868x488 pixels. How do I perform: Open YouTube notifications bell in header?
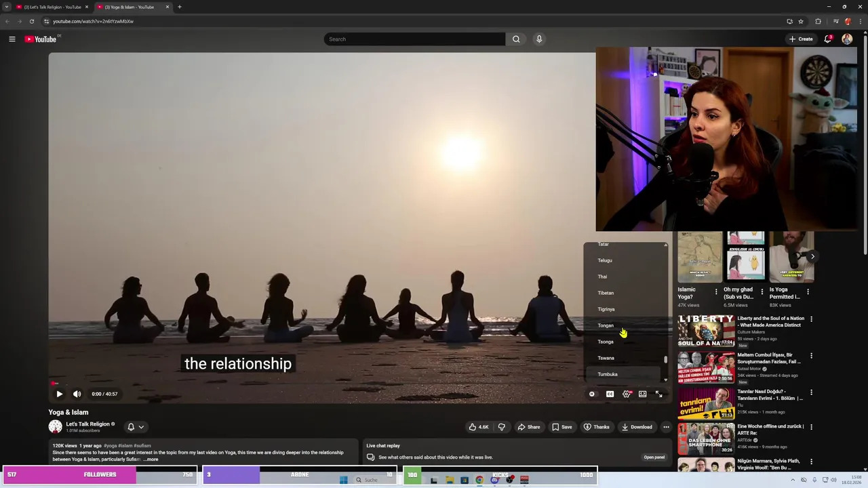pos(828,39)
